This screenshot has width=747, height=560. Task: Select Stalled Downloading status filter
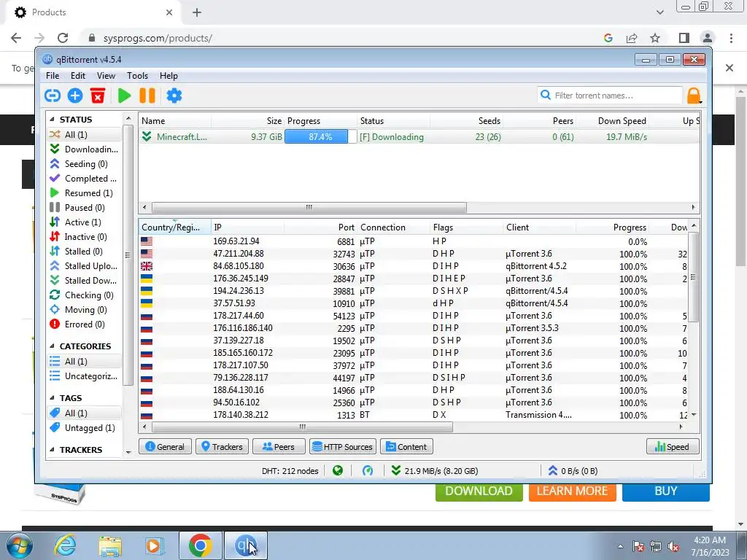point(84,281)
